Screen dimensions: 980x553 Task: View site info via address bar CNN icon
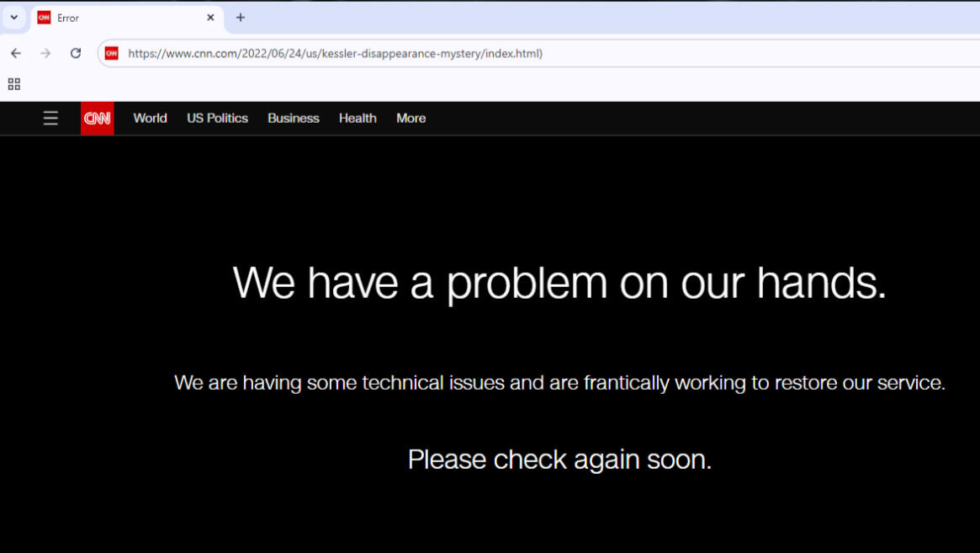pos(112,53)
